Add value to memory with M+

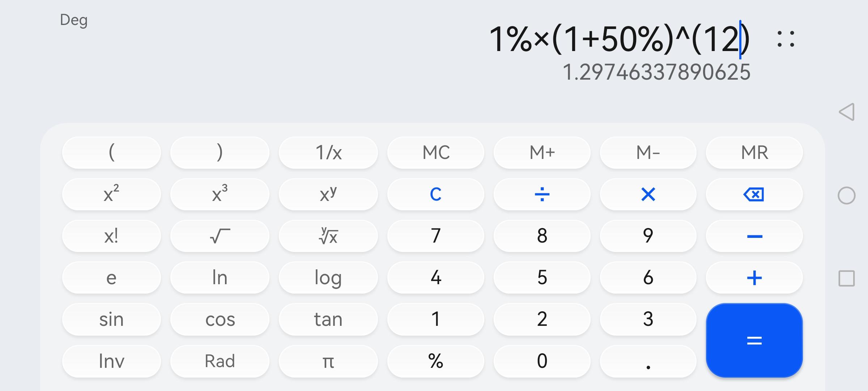tap(542, 152)
